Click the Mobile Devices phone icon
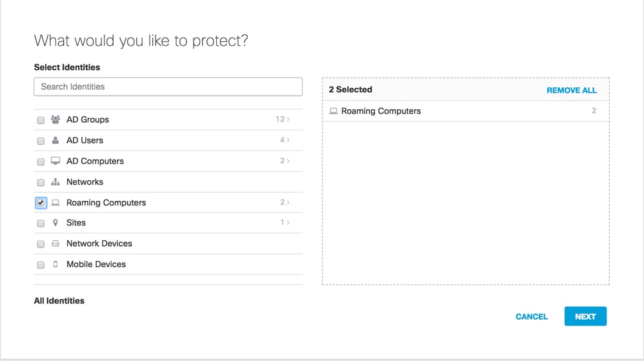The width and height of the screenshot is (644, 361). pos(55,264)
